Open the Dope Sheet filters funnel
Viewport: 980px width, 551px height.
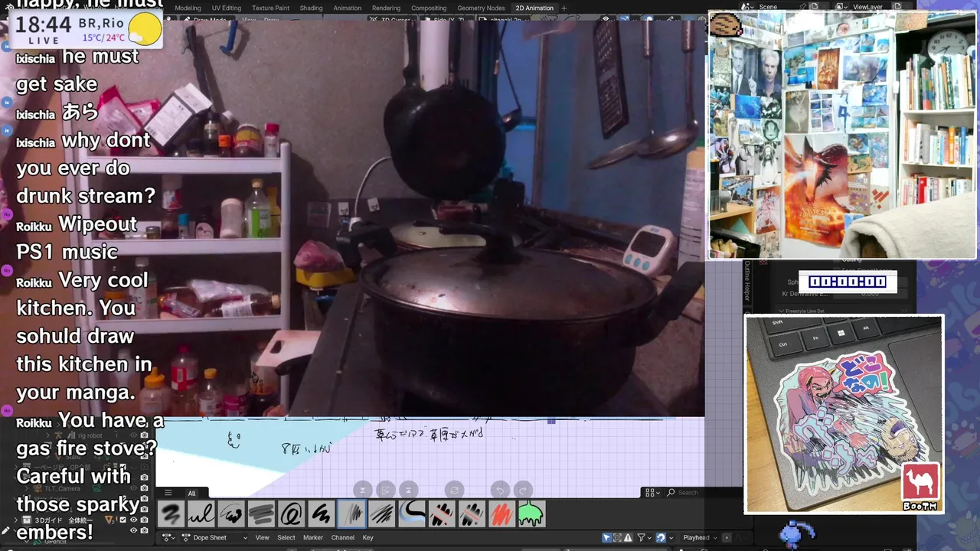642,537
